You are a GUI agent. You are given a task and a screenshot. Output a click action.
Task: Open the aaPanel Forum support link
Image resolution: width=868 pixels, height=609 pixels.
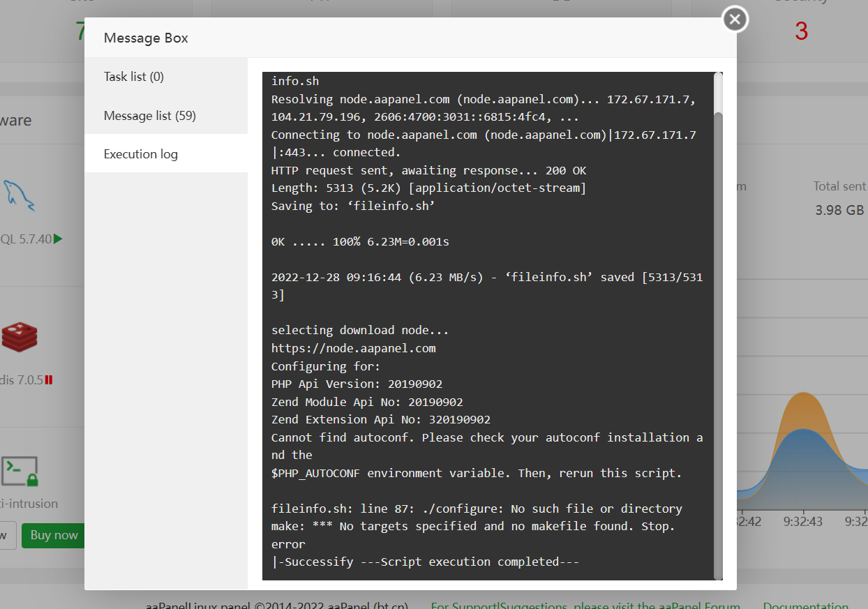click(585, 606)
